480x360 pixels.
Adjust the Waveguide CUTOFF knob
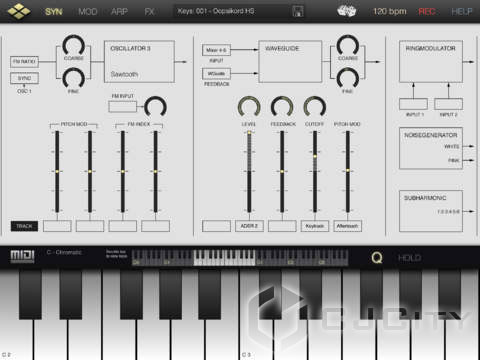point(315,107)
